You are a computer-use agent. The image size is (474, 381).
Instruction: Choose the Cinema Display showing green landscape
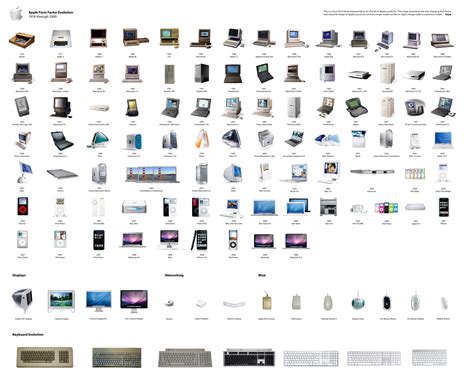point(61,301)
